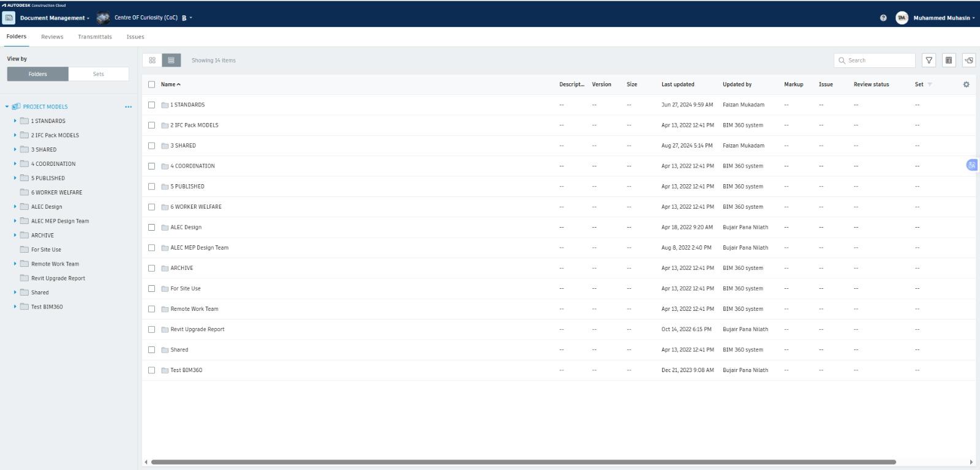Tick the select-all checkbox in header
This screenshot has width=980, height=470.
pyautogui.click(x=151, y=84)
